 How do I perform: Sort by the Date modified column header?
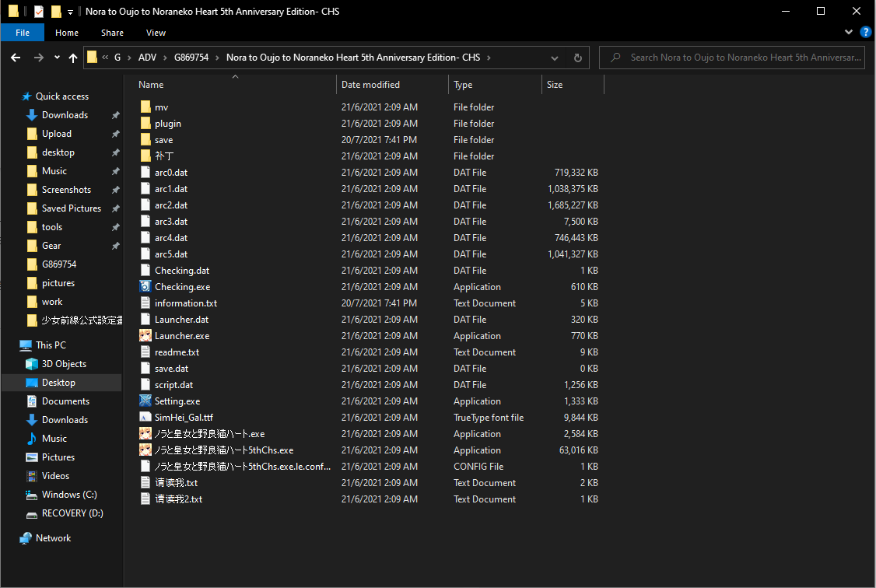(x=371, y=85)
